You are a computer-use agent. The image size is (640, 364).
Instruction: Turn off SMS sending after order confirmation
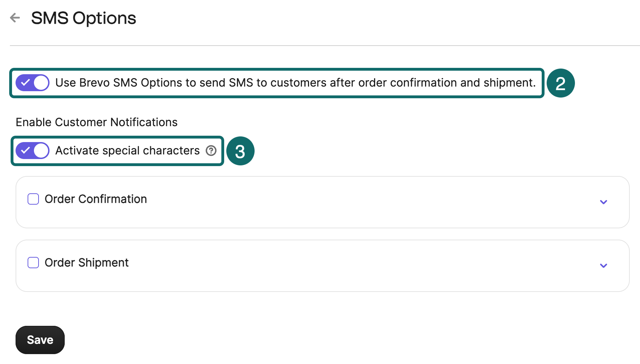[x=32, y=82]
